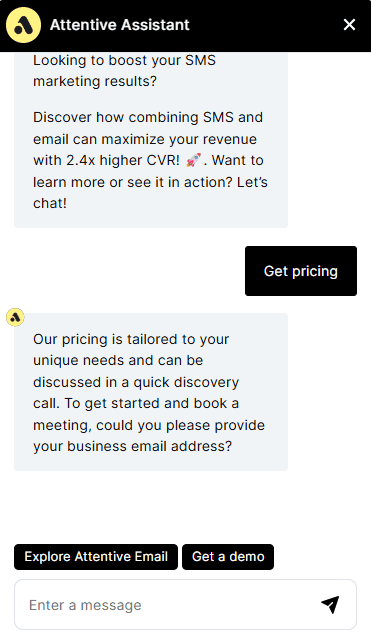The height and width of the screenshot is (640, 371).
Task: Click the send message paper plane icon
Action: tap(330, 604)
